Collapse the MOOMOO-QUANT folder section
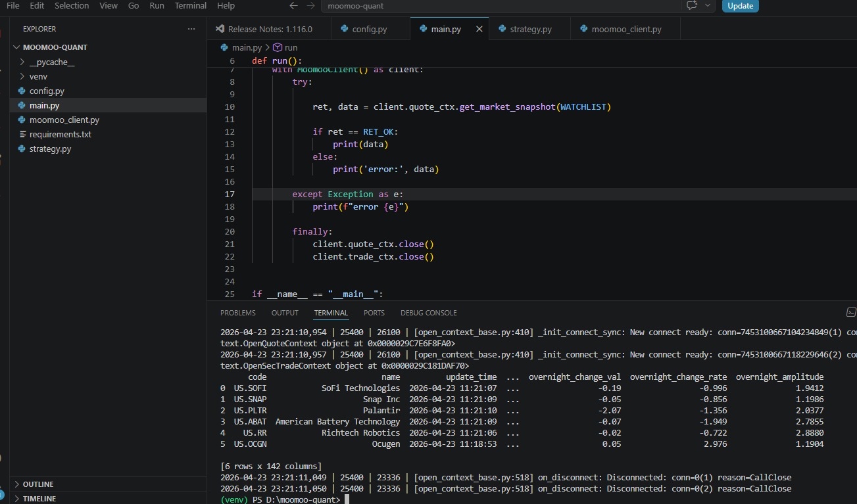Image resolution: width=857 pixels, height=504 pixels. click(x=55, y=47)
